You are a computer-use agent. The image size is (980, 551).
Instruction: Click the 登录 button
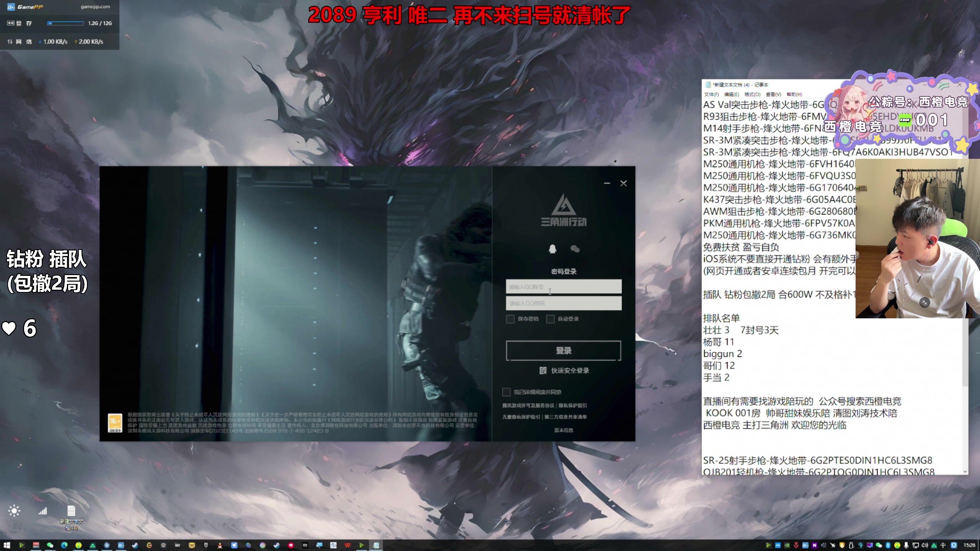click(x=563, y=350)
